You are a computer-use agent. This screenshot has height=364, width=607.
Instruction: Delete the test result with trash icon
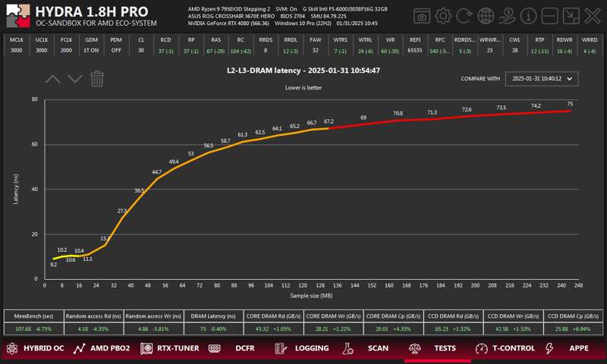[x=97, y=78]
